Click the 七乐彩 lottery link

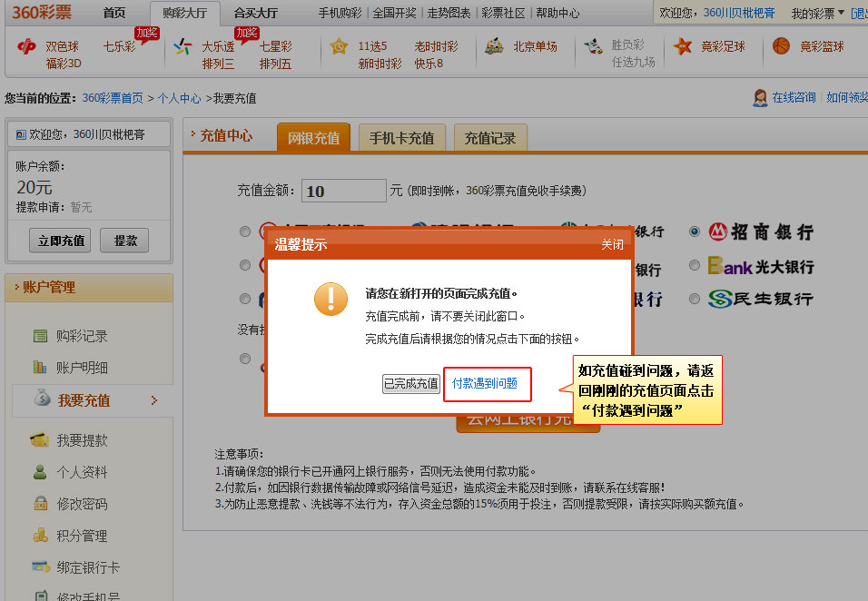119,46
